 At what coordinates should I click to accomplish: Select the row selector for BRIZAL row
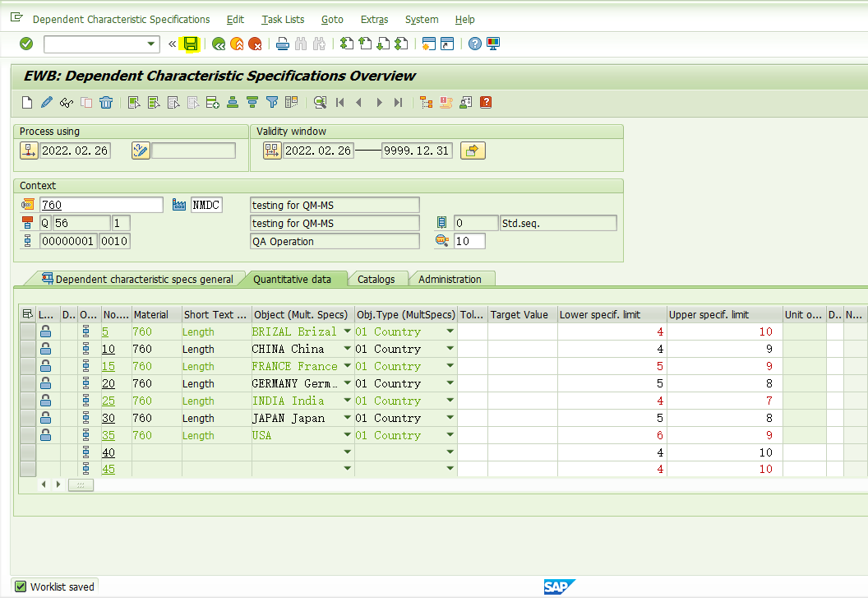[x=28, y=331]
